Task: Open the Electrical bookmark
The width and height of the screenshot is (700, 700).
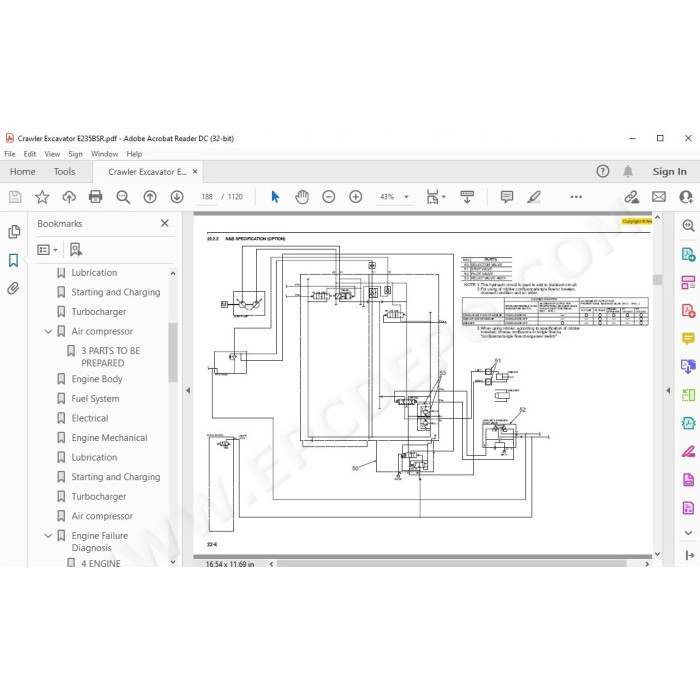Action: [90, 418]
